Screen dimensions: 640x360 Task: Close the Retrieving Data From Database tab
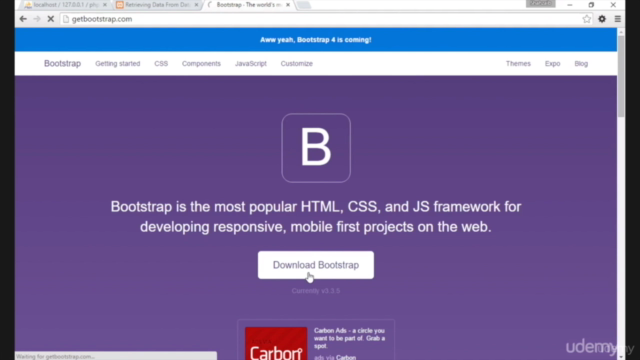pyautogui.click(x=196, y=5)
